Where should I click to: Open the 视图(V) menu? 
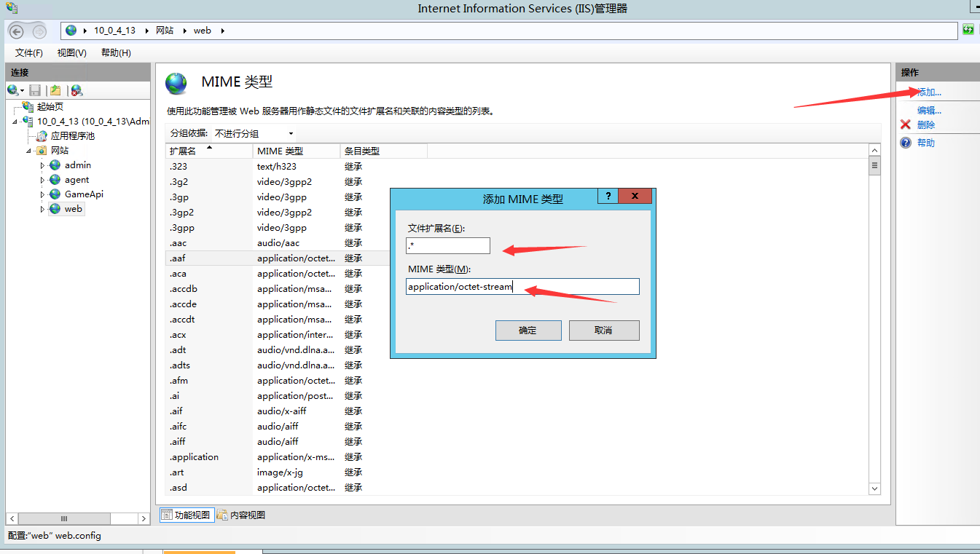click(x=71, y=53)
